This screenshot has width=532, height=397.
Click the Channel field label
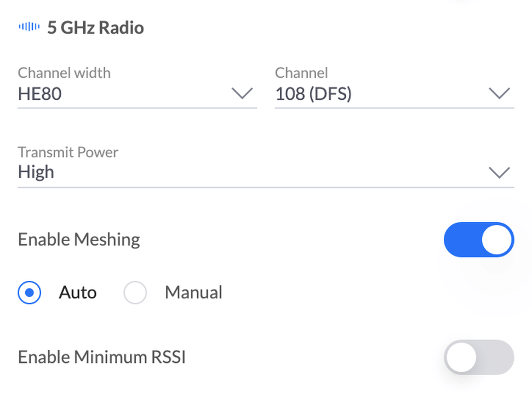(x=301, y=73)
